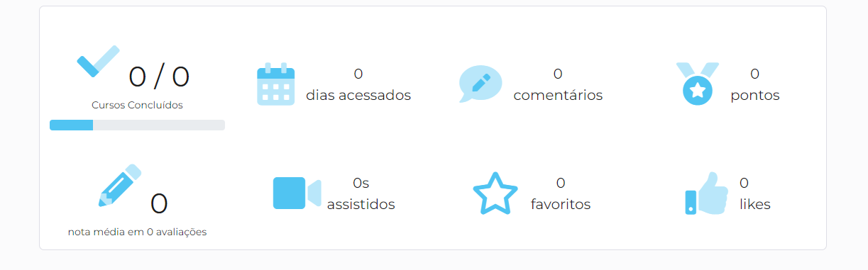Click the checkmark icon for completed courses

pos(98,62)
